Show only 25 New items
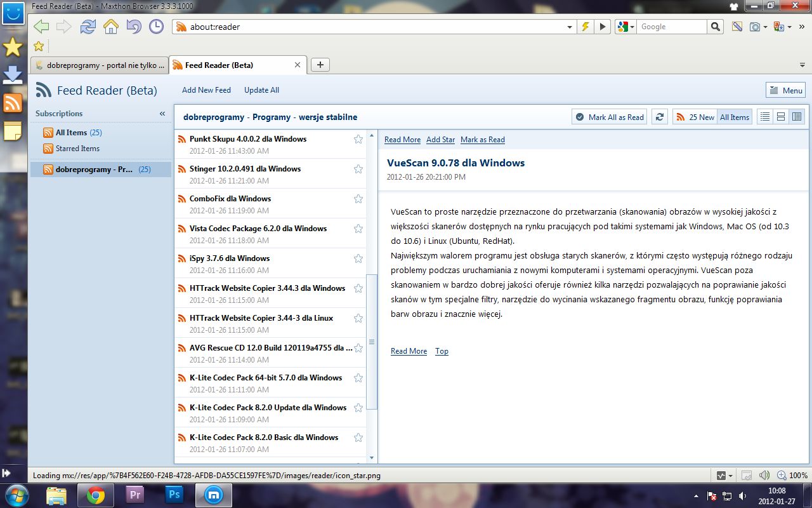 [695, 117]
